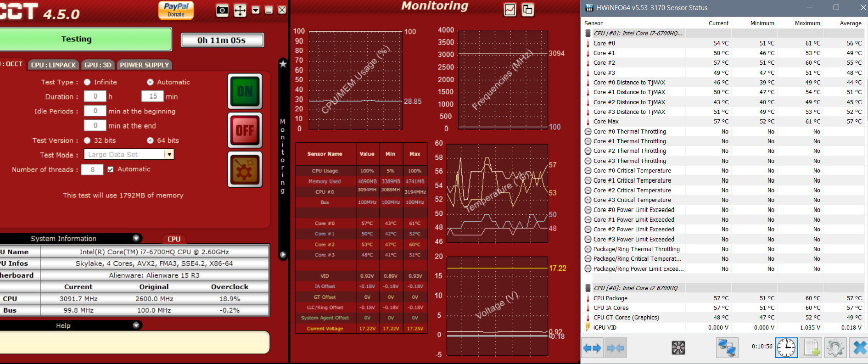Screen dimensions: 868x364
Task: Select CPU GT Cores (Graphics) row
Action: pos(724,318)
